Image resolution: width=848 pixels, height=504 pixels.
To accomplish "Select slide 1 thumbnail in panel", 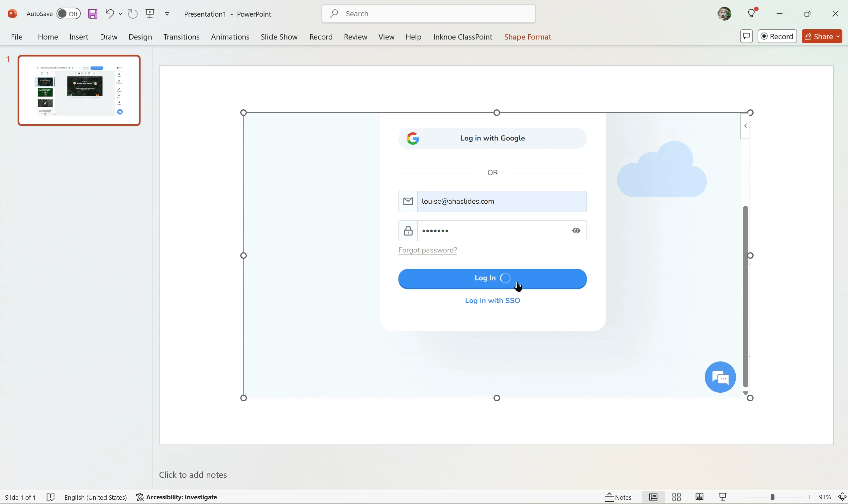I will (79, 90).
